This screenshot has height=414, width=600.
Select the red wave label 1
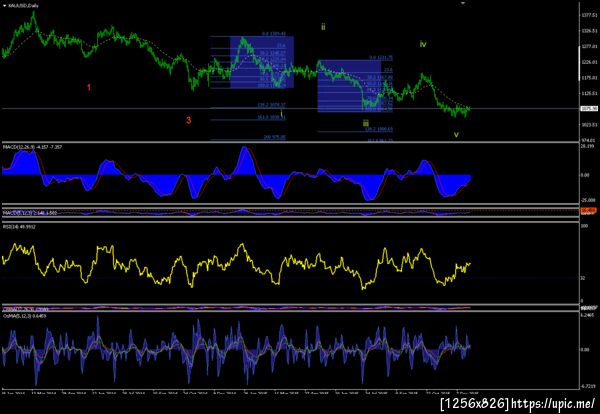(89, 88)
